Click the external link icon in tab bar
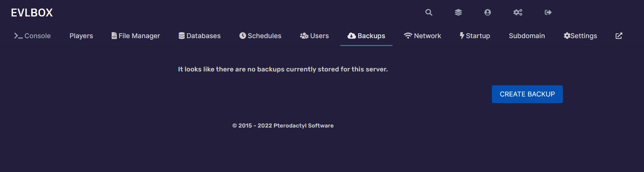Image resolution: width=644 pixels, height=172 pixels. [x=619, y=36]
